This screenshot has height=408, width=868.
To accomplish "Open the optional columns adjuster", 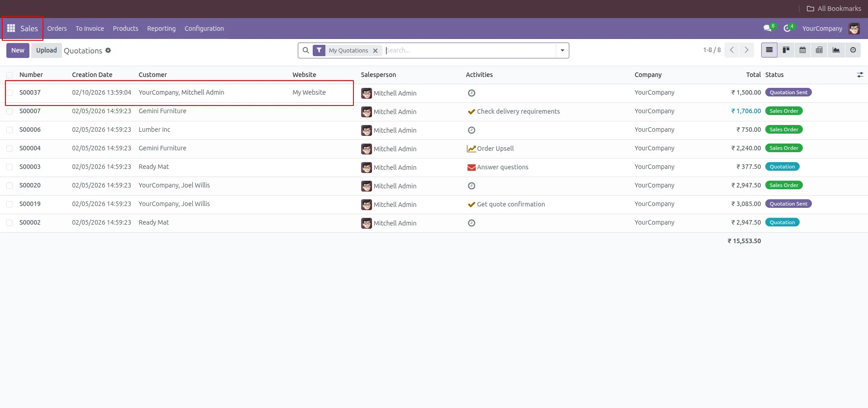I will pyautogui.click(x=860, y=75).
